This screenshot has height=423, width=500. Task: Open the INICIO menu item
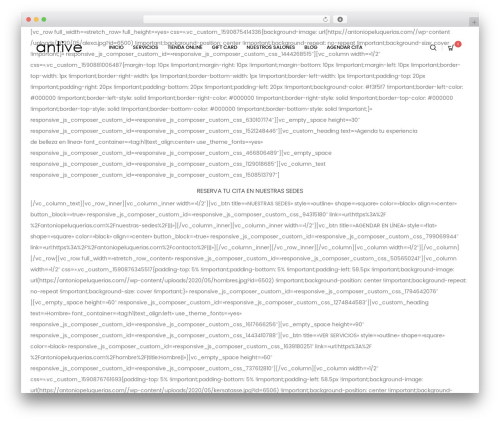[116, 47]
